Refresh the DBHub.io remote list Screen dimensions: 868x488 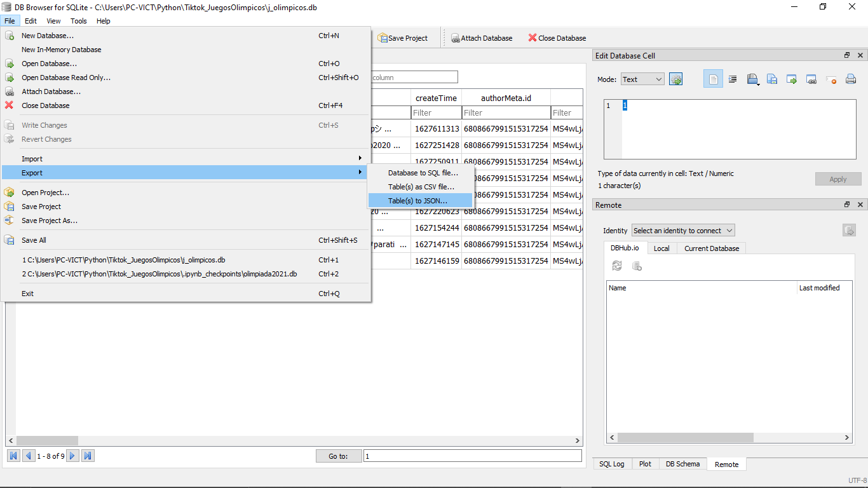616,266
